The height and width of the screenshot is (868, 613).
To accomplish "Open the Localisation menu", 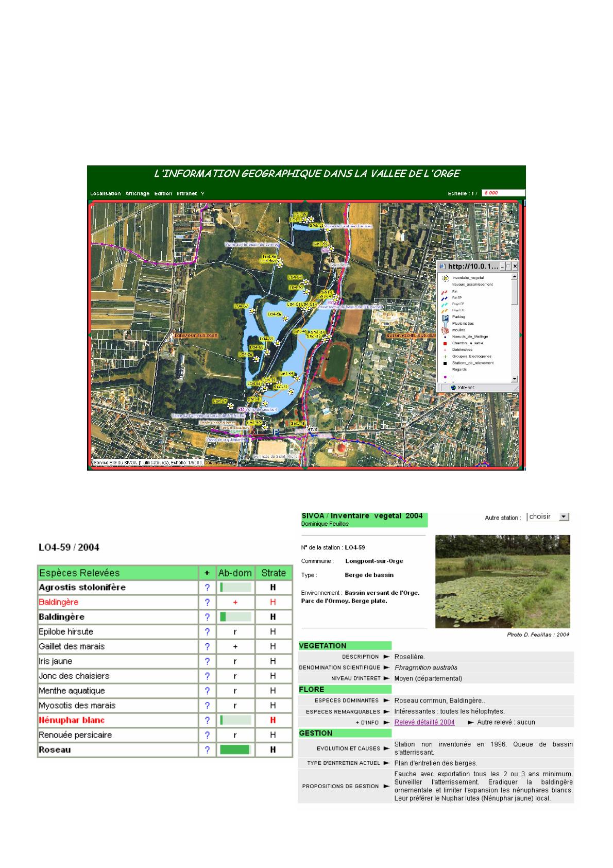I will point(105,194).
